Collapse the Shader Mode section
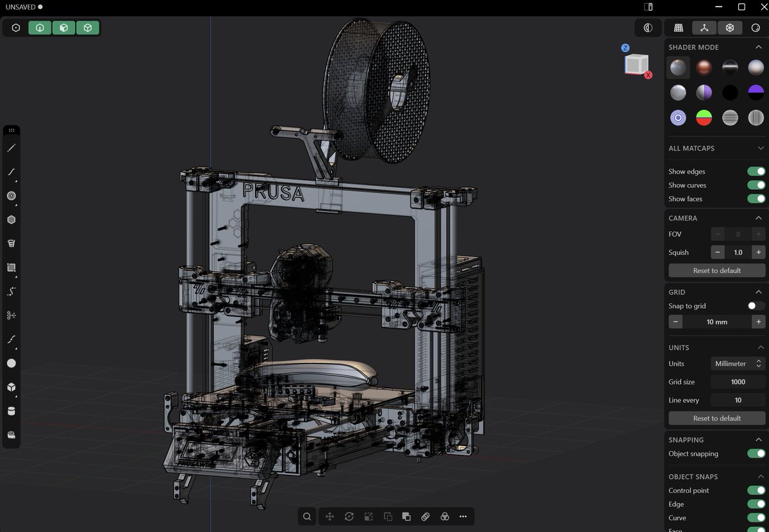Screen dimensions: 769x532 pos(760,47)
